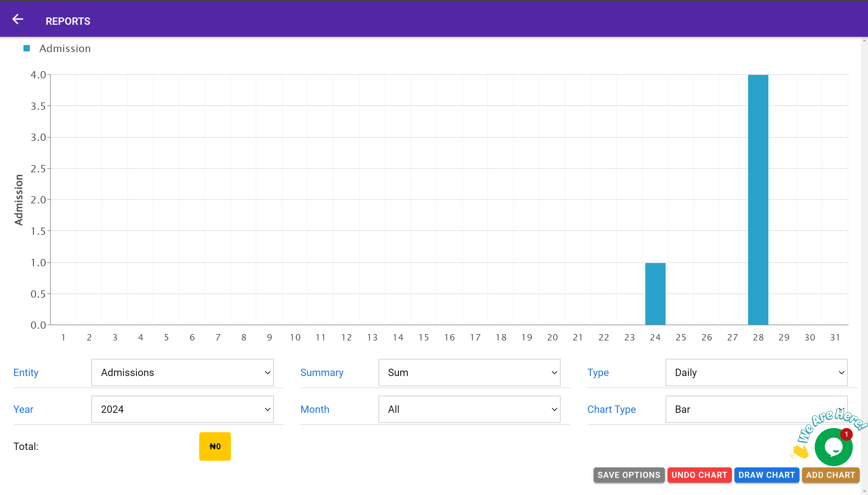
Task: Click the Chart Type field label
Action: tap(611, 409)
